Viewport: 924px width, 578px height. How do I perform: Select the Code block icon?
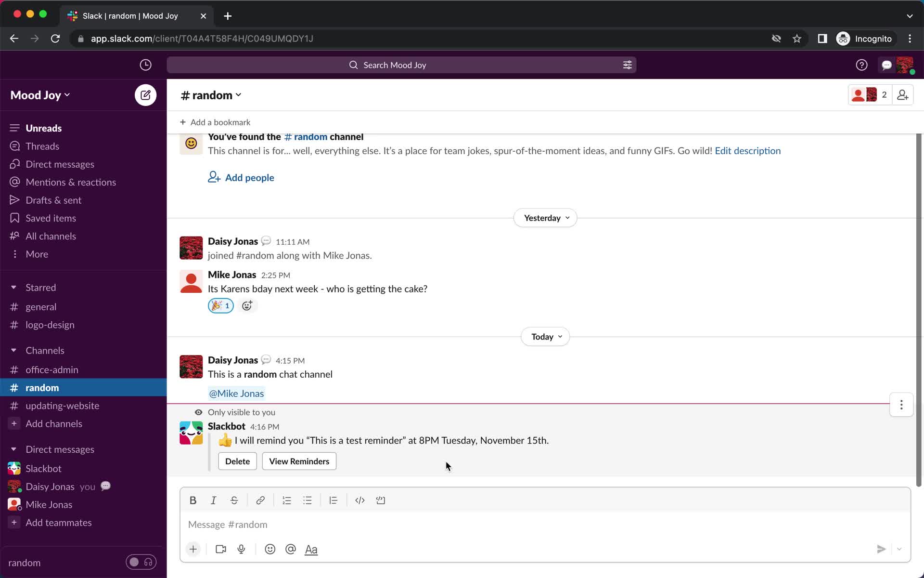[x=381, y=500]
